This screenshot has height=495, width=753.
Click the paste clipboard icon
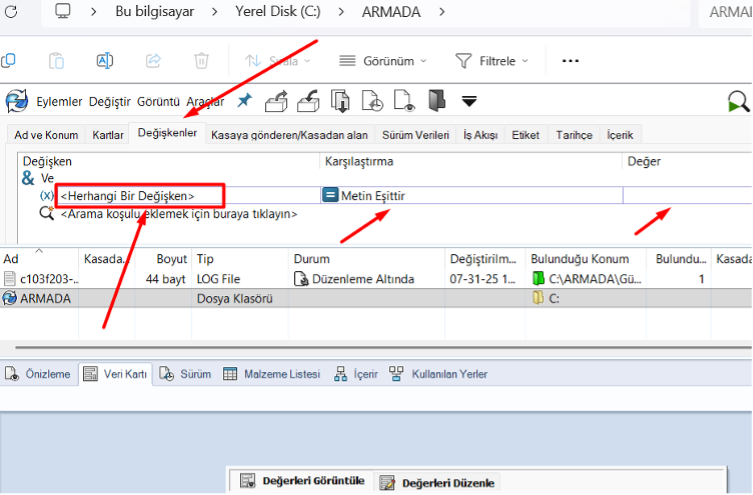click(57, 61)
